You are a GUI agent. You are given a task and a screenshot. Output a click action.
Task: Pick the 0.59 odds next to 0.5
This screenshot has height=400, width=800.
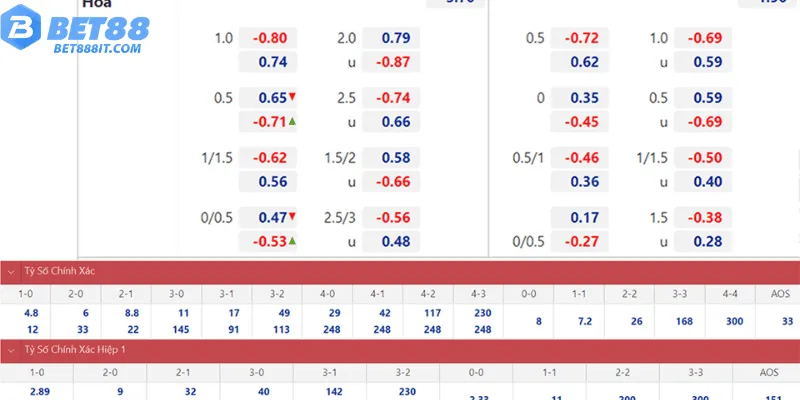tap(703, 98)
